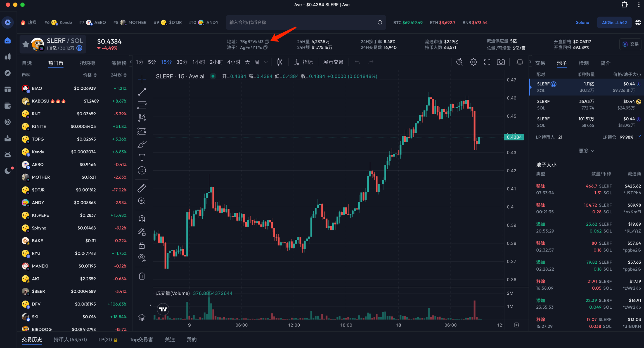Screen dimensions: 644x348
Task: Enter fullscreen chart mode
Action: point(487,62)
